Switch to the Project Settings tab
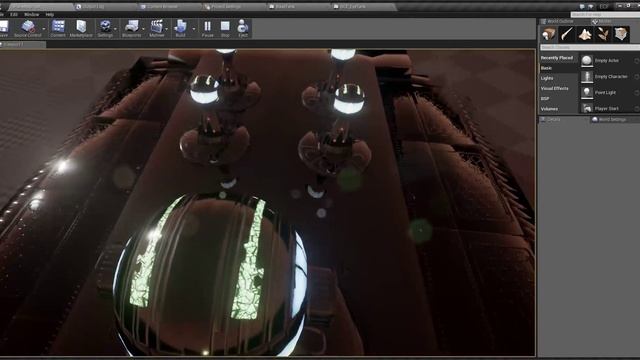640x360 pixels. (226, 7)
